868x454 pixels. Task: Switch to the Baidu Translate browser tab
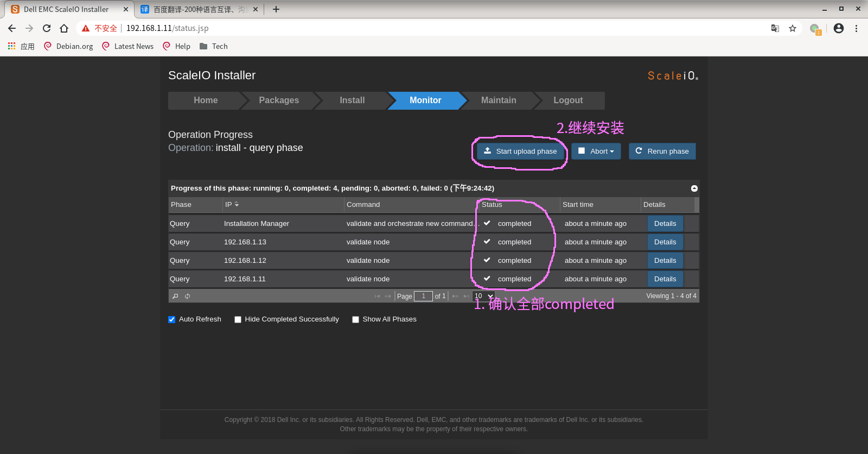click(x=199, y=9)
